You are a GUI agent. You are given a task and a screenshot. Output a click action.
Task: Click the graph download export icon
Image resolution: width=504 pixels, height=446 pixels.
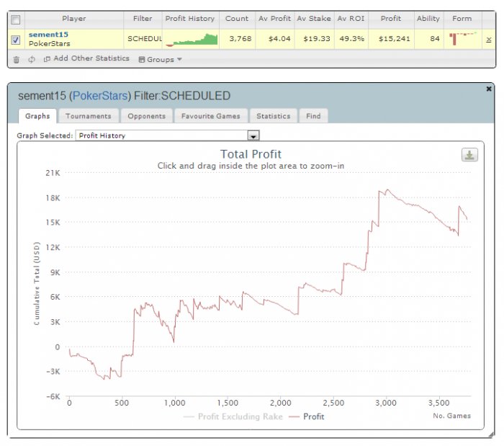click(x=469, y=155)
